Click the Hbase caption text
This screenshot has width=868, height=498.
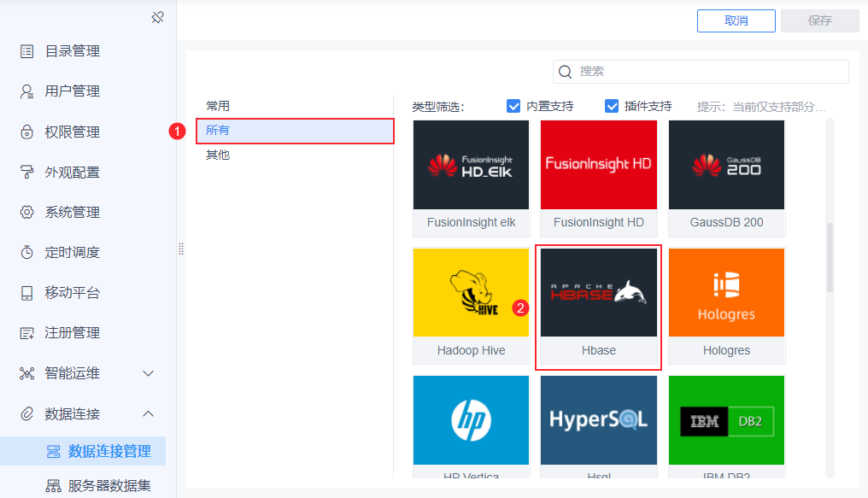[598, 351]
